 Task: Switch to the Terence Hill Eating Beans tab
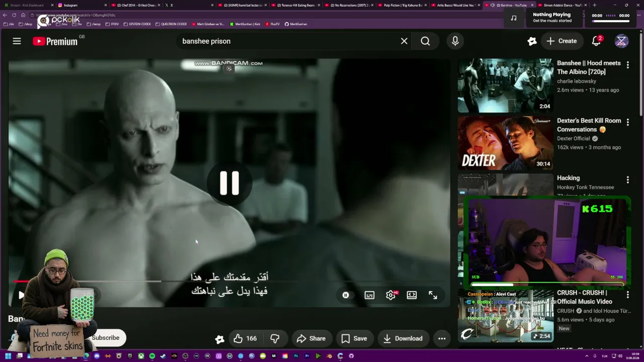pos(296,5)
